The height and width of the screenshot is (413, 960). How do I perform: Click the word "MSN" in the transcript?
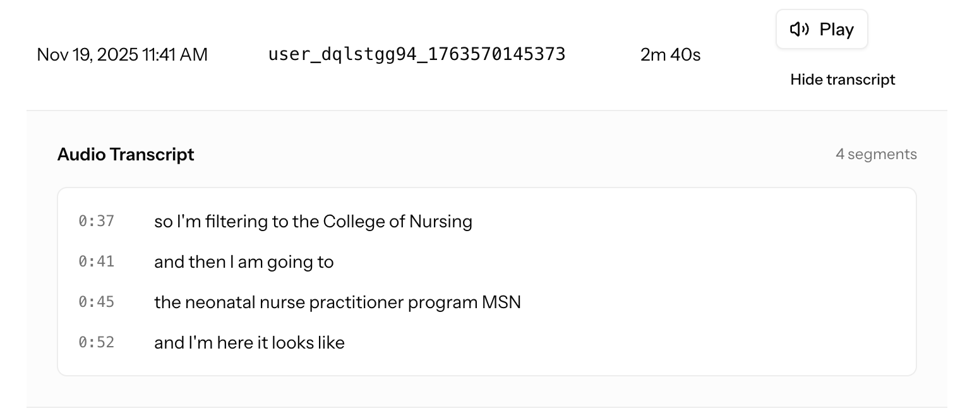501,302
